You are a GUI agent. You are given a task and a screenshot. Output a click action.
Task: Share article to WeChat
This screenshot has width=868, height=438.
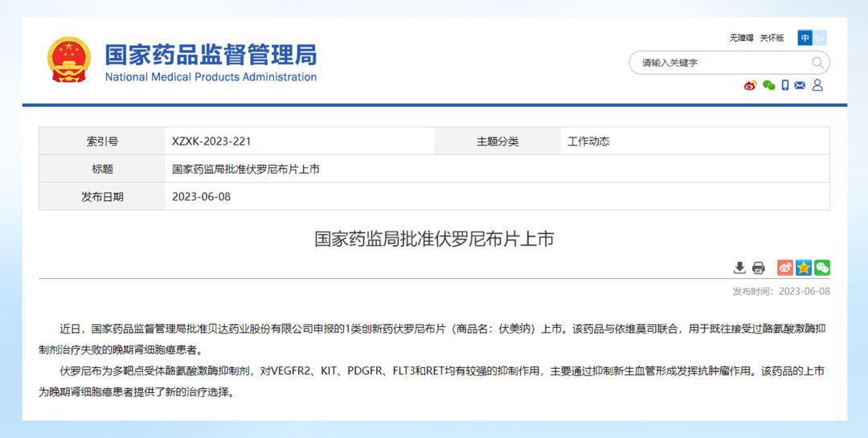click(x=821, y=268)
